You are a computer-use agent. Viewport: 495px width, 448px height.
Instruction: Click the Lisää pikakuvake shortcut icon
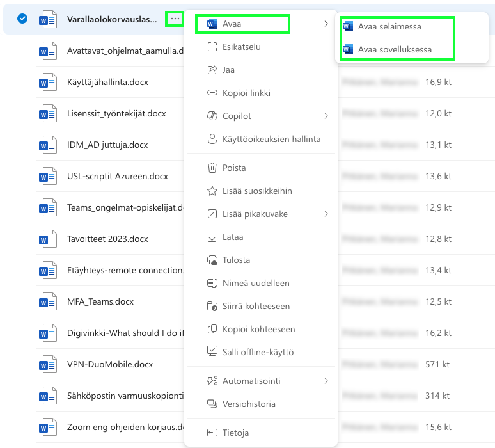coord(212,214)
